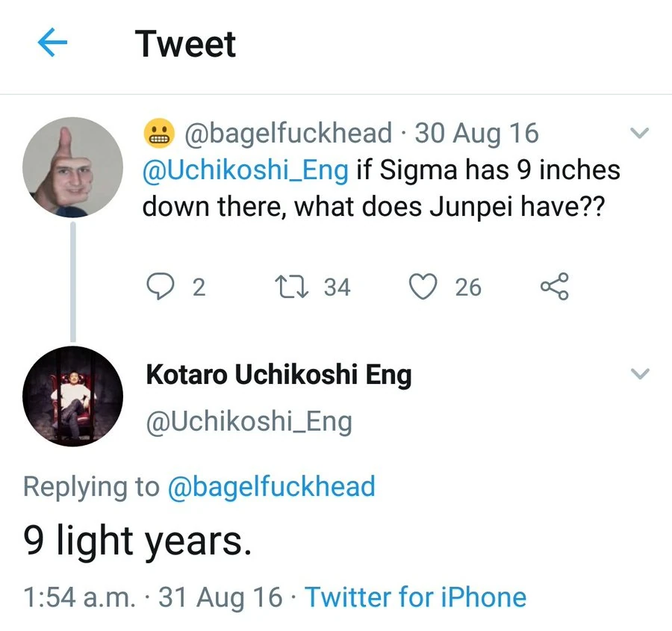Like the tweet with the heart icon
Image resolution: width=672 pixels, height=631 pixels.
click(424, 287)
